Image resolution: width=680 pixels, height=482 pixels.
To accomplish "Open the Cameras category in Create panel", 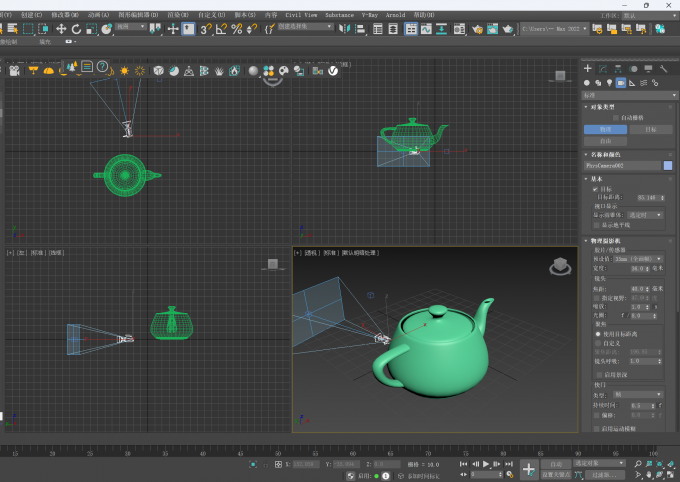I will [621, 83].
